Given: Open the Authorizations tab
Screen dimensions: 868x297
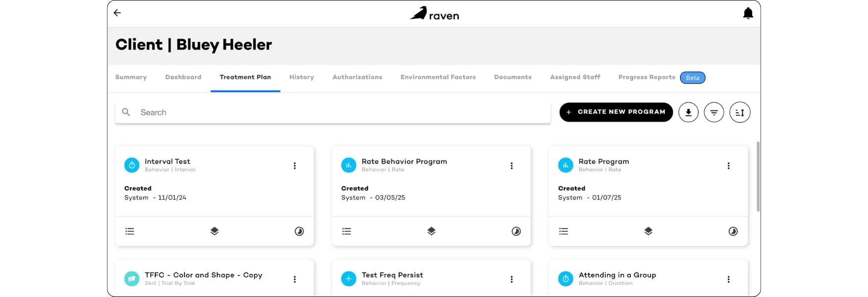Looking at the screenshot, I should 357,77.
